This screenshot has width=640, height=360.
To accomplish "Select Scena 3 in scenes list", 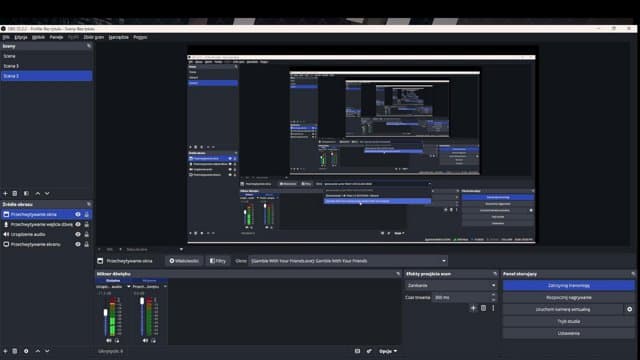I will [x=47, y=66].
